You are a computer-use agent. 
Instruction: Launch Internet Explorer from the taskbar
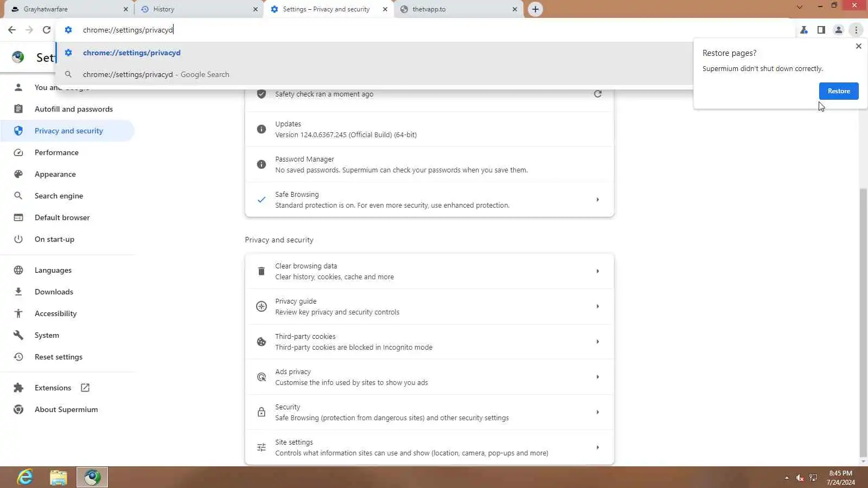click(x=25, y=477)
